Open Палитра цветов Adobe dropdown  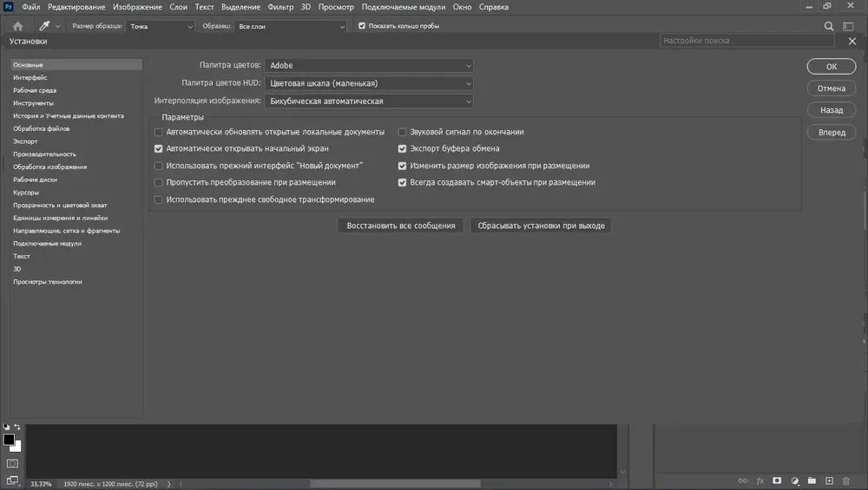pyautogui.click(x=369, y=65)
